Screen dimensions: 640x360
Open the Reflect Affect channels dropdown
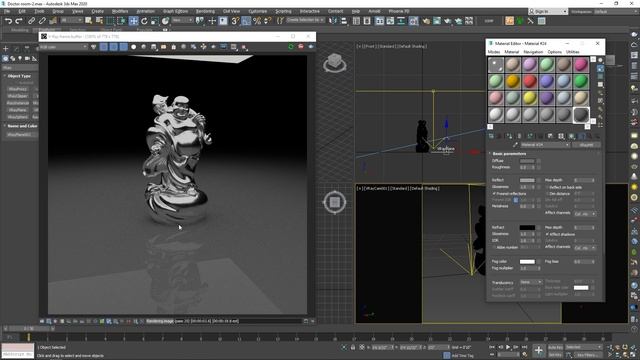(x=585, y=213)
